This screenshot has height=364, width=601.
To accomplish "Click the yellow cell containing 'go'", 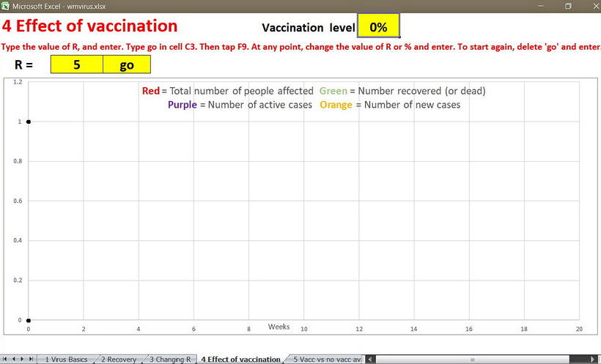I will pos(126,64).
